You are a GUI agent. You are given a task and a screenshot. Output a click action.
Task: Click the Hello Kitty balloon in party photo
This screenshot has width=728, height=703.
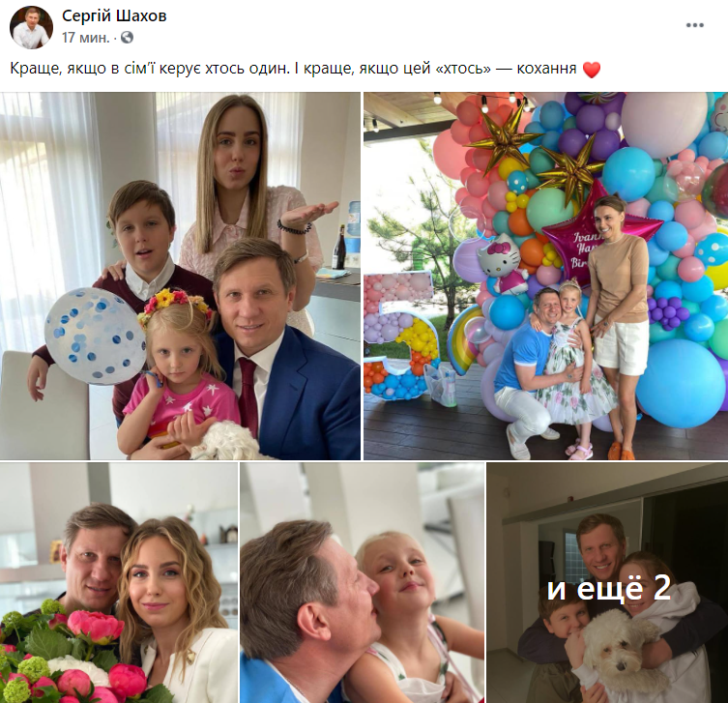(x=504, y=263)
